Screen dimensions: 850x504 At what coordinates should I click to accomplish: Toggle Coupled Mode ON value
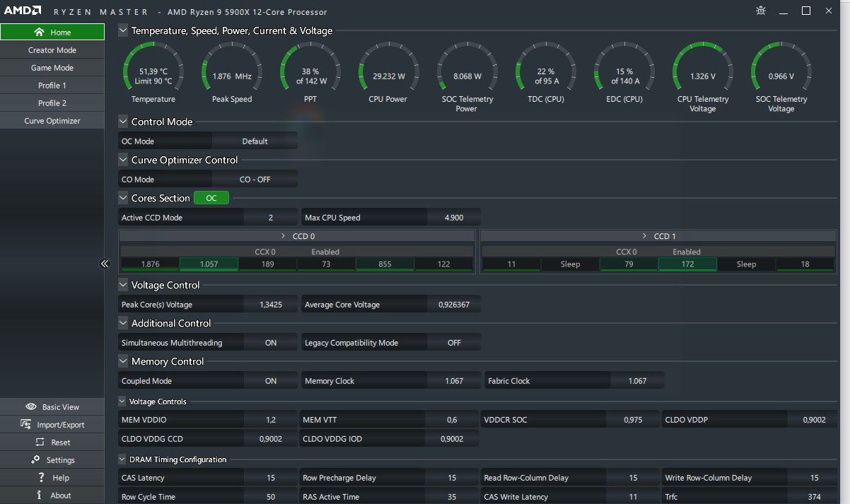(271, 381)
